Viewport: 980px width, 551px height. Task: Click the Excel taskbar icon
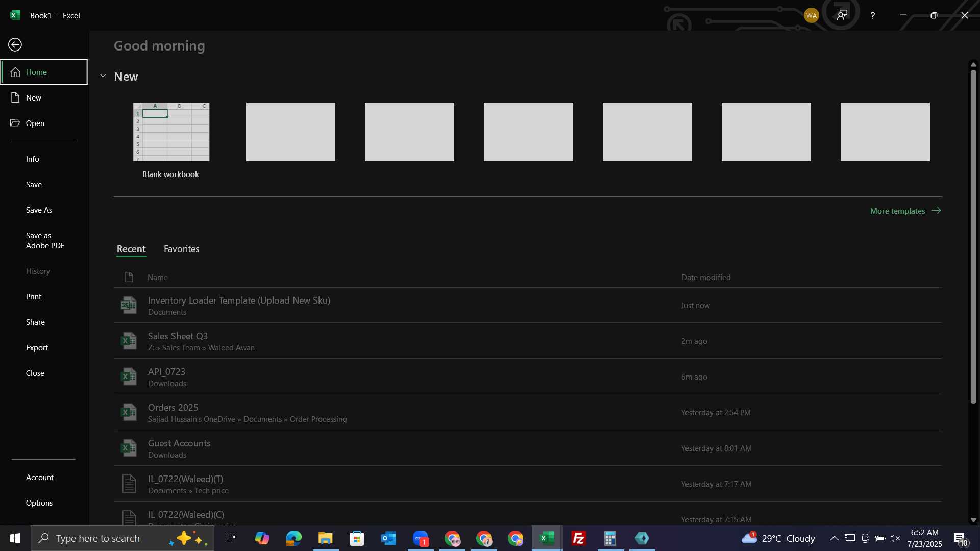547,538
